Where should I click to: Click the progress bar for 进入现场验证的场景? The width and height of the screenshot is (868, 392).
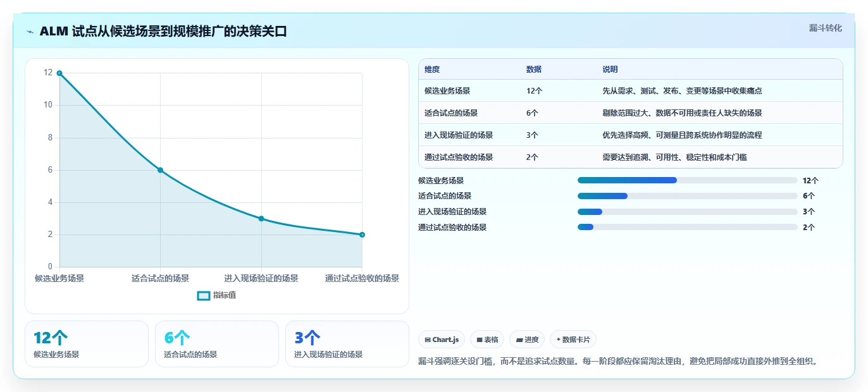click(687, 212)
